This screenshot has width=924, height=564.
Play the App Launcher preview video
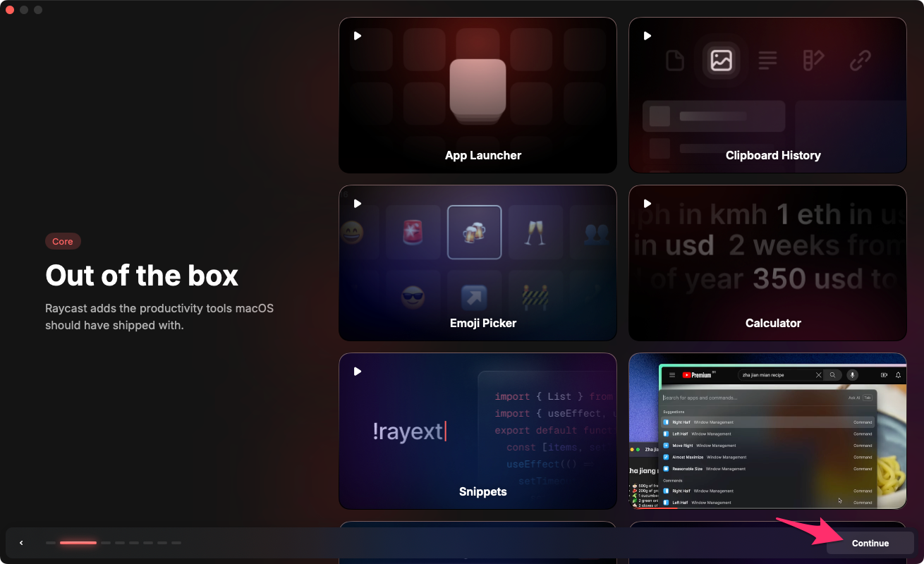pos(358,36)
